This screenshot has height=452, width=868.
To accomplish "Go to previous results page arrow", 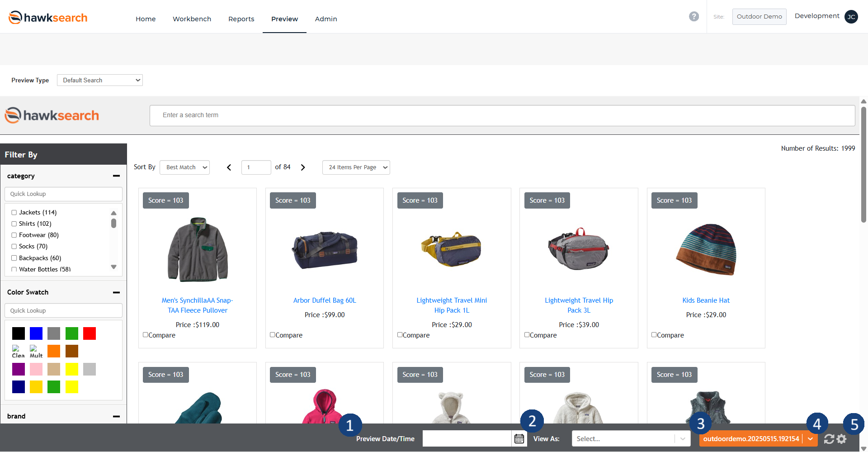I will pyautogui.click(x=229, y=167).
